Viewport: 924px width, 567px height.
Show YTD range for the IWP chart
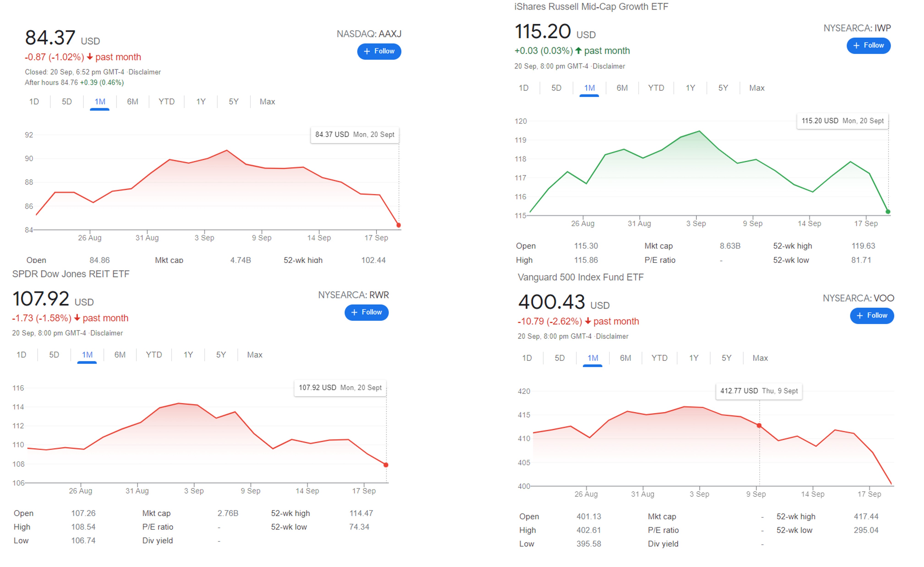click(x=656, y=88)
